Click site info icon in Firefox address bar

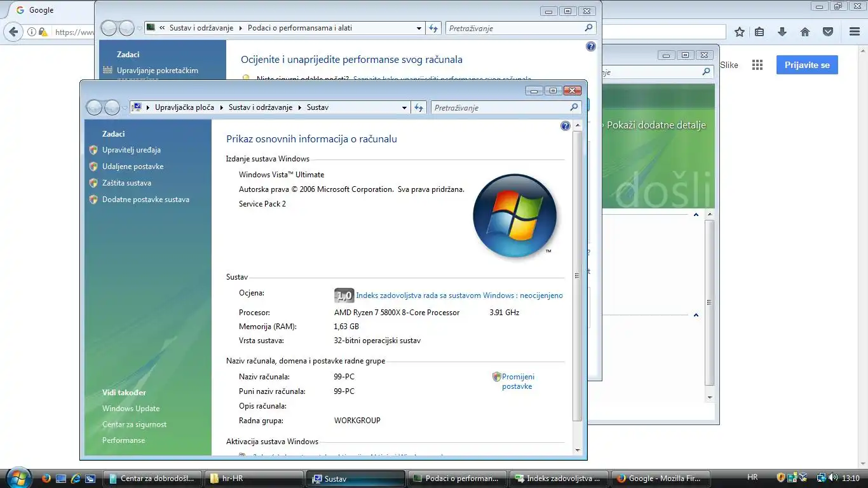coord(32,32)
